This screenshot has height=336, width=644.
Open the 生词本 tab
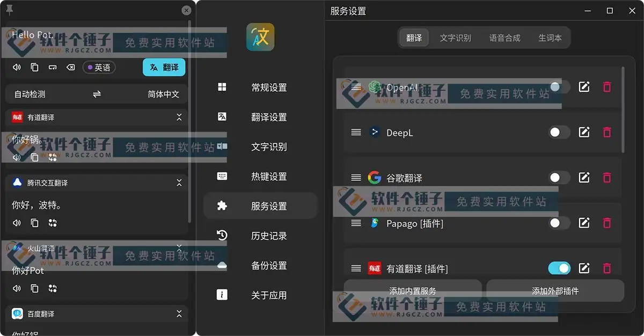(x=551, y=38)
